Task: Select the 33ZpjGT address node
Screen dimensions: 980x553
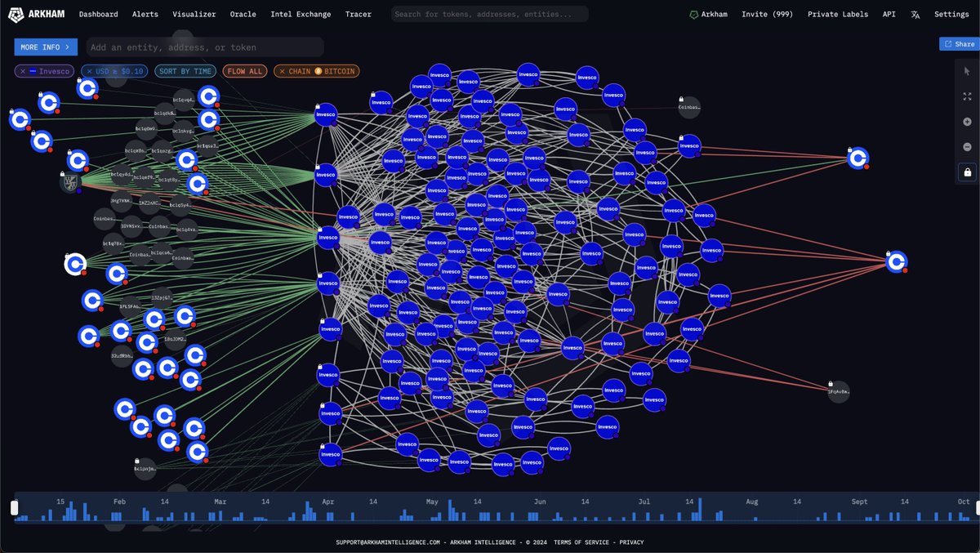Action: point(162,298)
